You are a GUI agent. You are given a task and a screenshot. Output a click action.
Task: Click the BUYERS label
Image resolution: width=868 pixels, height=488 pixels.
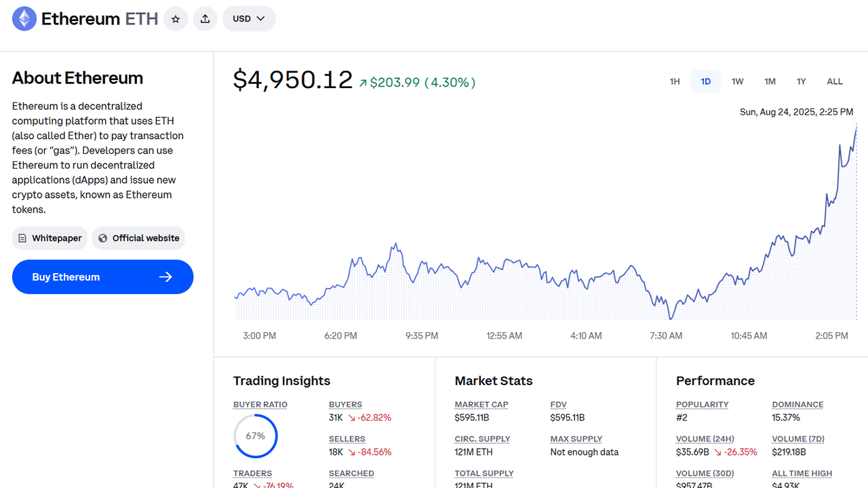(x=346, y=405)
